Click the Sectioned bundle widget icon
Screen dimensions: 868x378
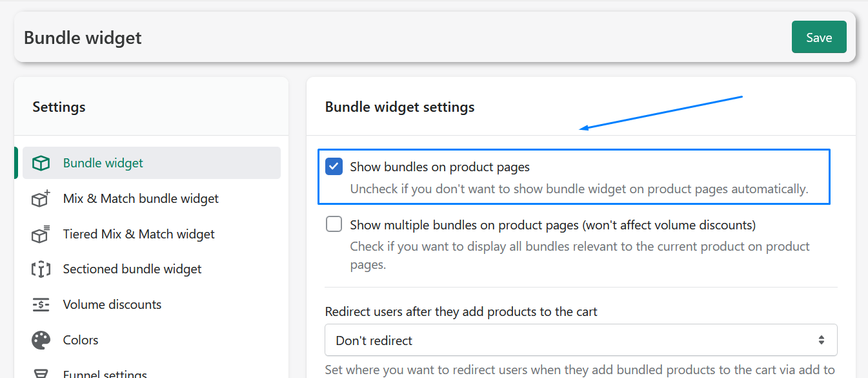[41, 269]
